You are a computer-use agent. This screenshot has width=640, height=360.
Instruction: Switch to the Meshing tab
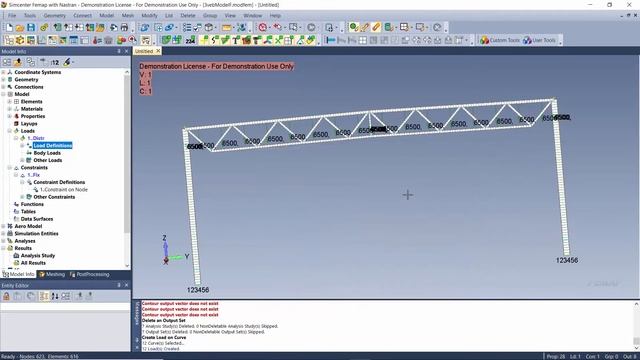[x=52, y=274]
